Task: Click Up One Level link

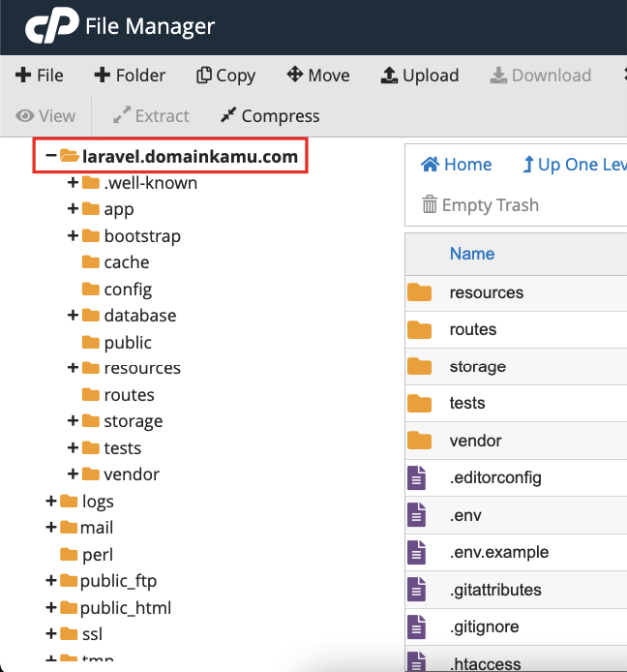Action: tap(575, 165)
